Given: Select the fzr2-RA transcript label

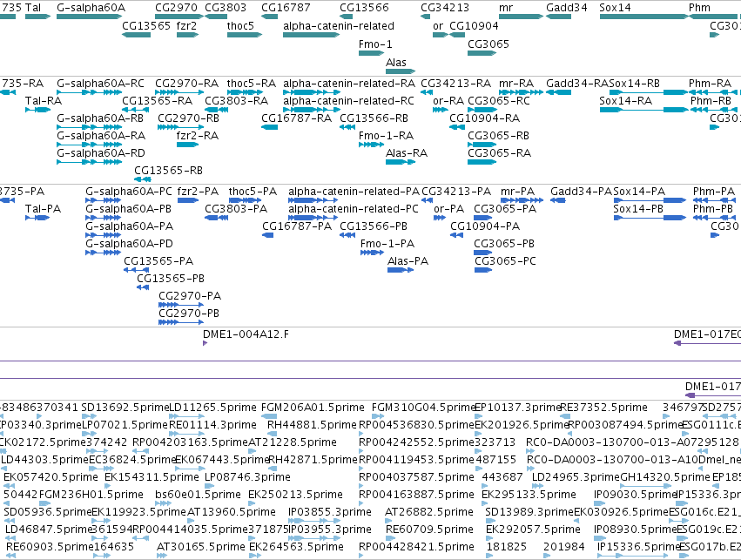Looking at the screenshot, I should tap(198, 136).
